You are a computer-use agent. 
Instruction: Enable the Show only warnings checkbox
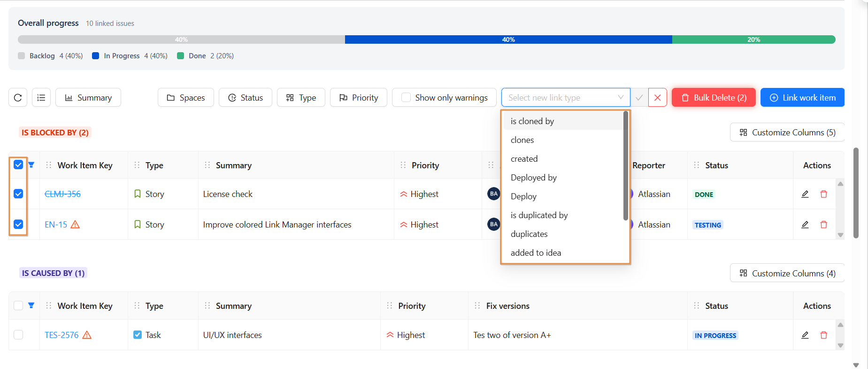coord(406,98)
